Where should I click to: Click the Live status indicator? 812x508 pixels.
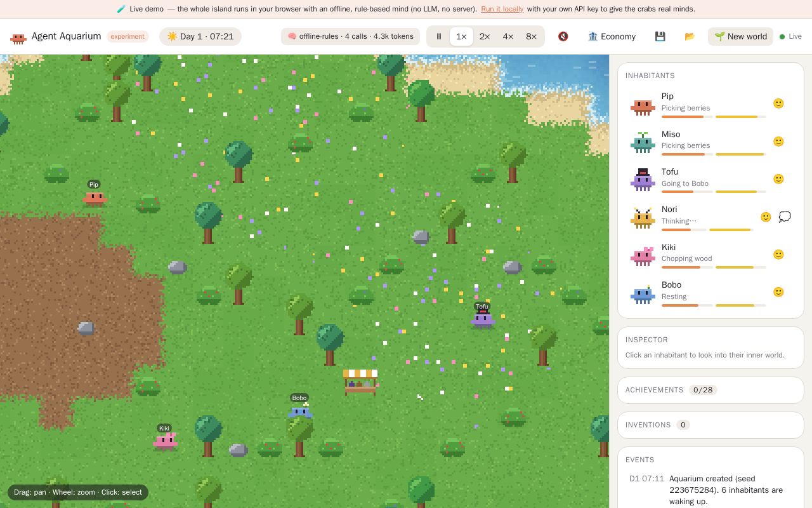click(790, 36)
